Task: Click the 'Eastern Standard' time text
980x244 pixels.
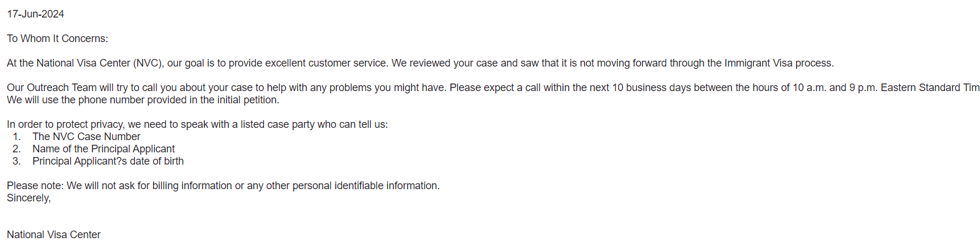Action: 920,88
